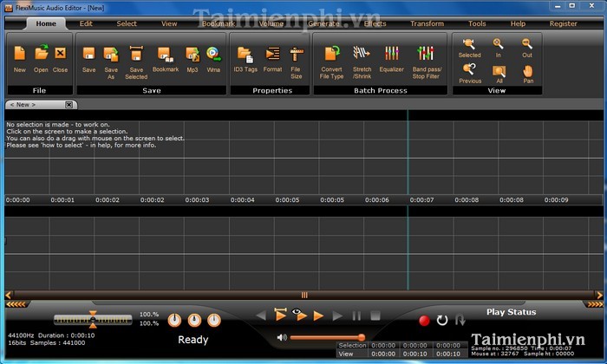
Task: Open the Transform ribbon tab
Action: tap(427, 23)
